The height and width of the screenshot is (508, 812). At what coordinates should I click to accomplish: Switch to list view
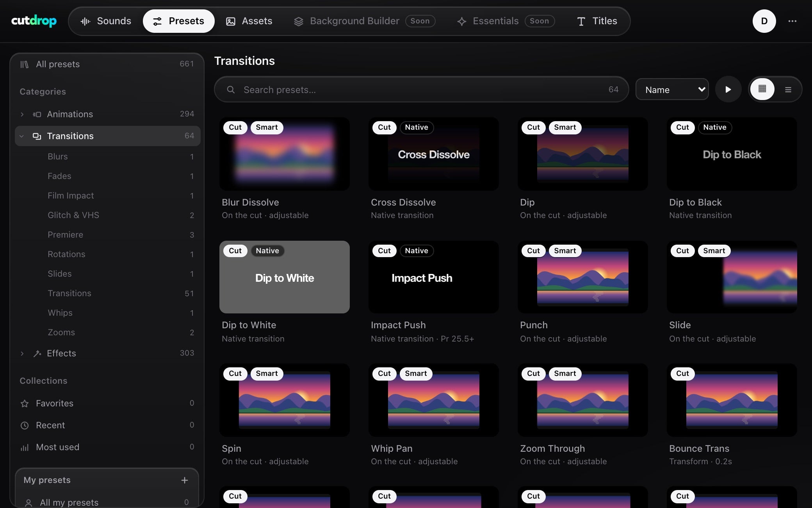pyautogui.click(x=788, y=89)
